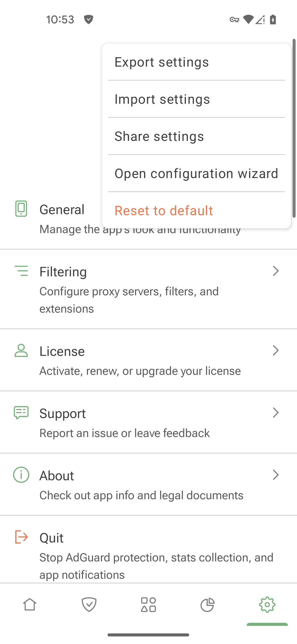The height and width of the screenshot is (644, 297).
Task: Tap the Support chat bubble icon
Action: [x=21, y=413]
